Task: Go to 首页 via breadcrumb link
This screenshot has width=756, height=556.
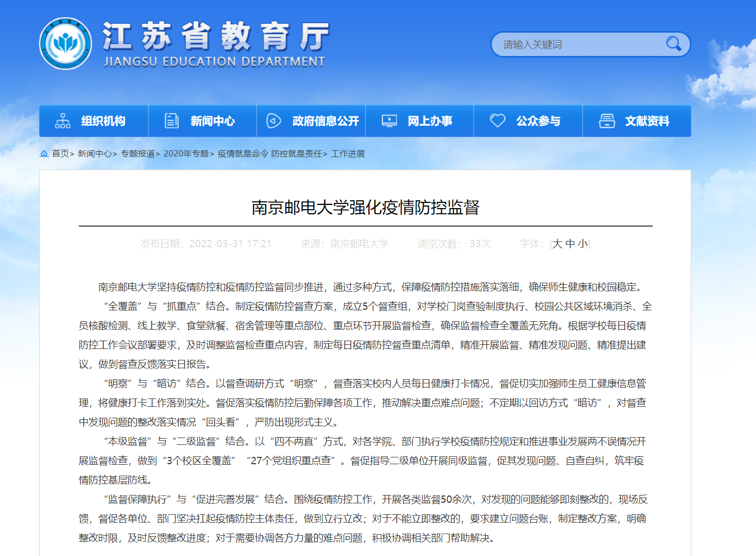Action: [60, 153]
